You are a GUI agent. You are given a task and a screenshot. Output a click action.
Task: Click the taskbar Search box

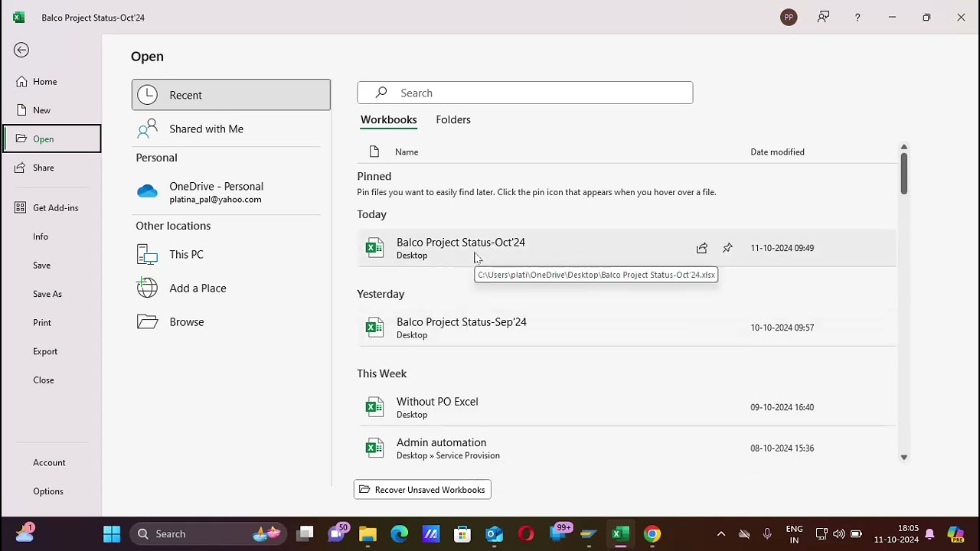pos(207,534)
